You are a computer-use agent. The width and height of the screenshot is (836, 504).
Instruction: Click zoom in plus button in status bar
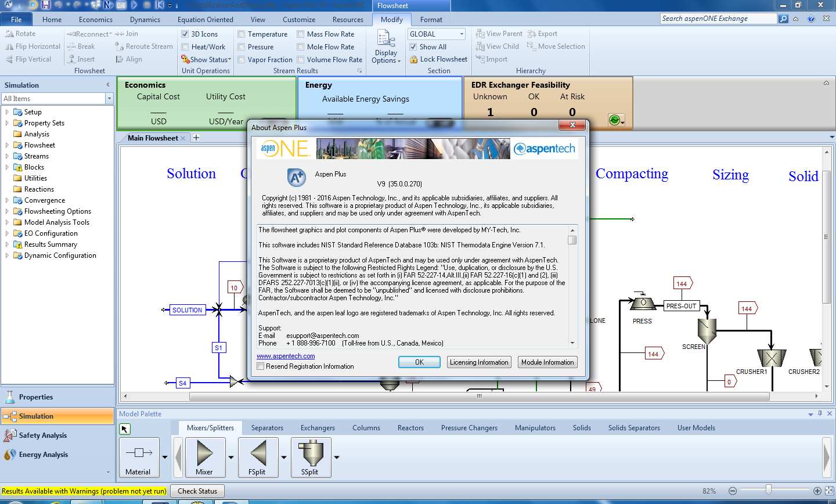(x=817, y=491)
